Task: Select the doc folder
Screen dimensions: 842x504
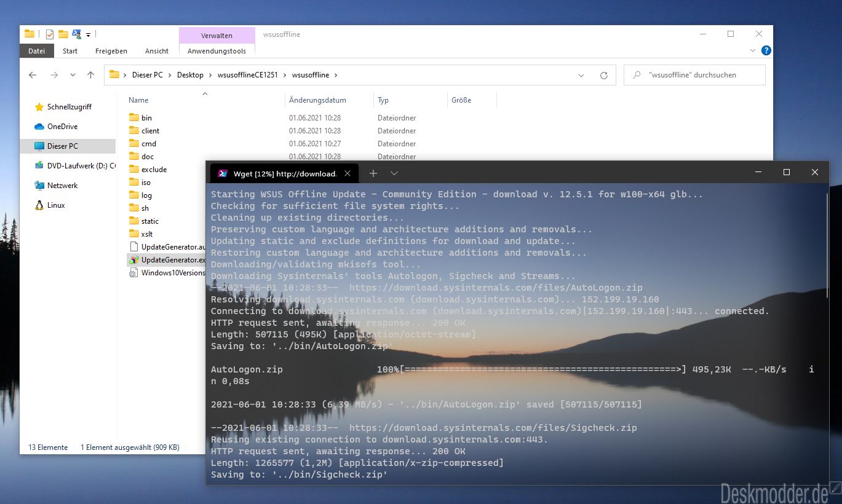Action: pyautogui.click(x=148, y=157)
